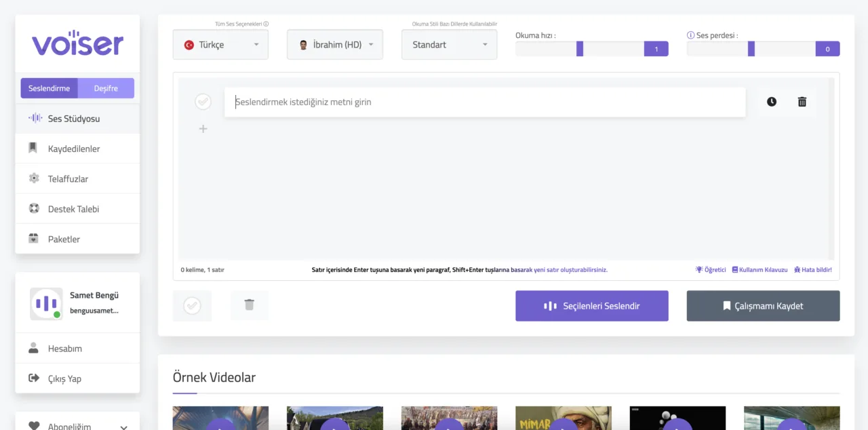The image size is (868, 430).
Task: Click the Ses perdesi value box
Action: point(828,49)
